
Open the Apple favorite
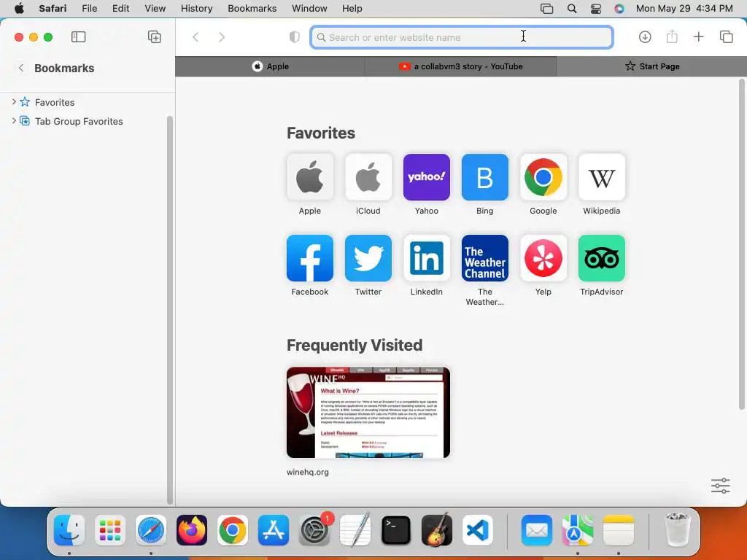pyautogui.click(x=309, y=177)
